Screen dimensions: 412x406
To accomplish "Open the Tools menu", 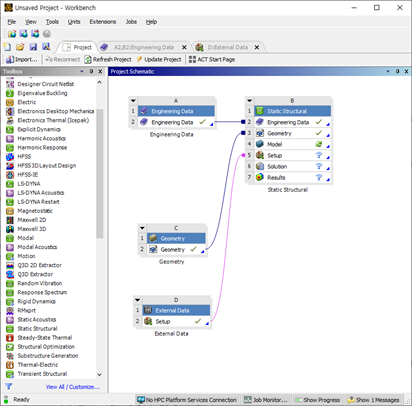I will point(52,22).
